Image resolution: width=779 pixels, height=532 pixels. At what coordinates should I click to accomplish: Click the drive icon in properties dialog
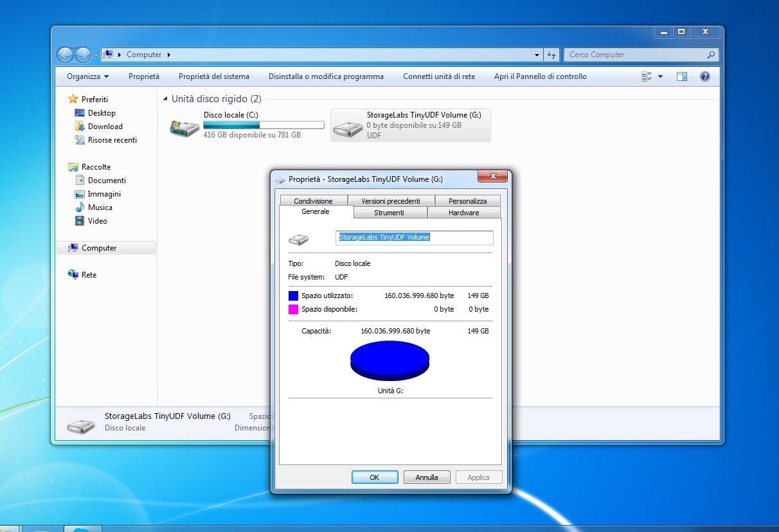(298, 240)
